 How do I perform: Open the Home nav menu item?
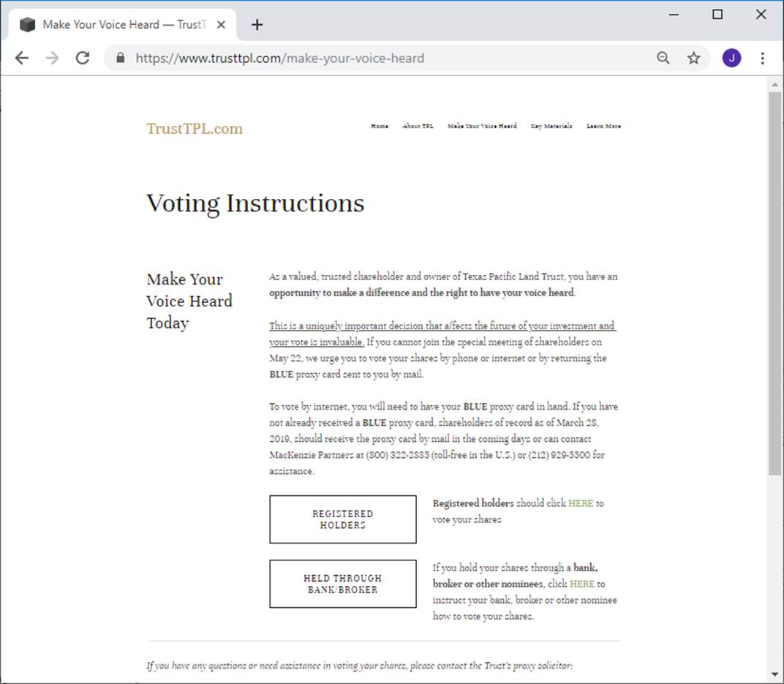coord(380,126)
